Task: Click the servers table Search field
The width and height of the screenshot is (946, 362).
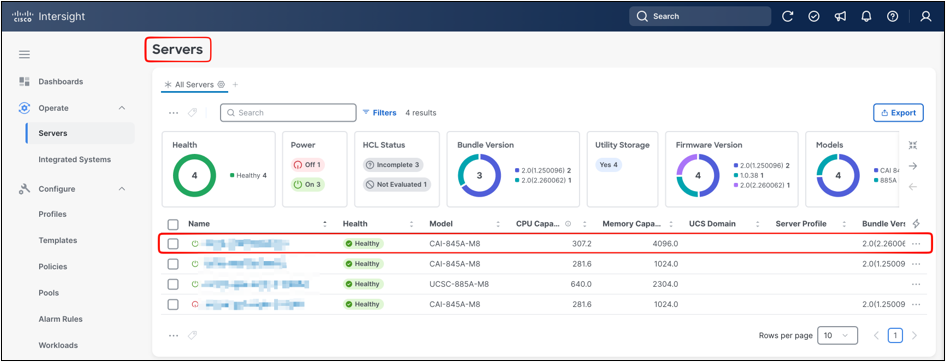Action: coord(288,113)
